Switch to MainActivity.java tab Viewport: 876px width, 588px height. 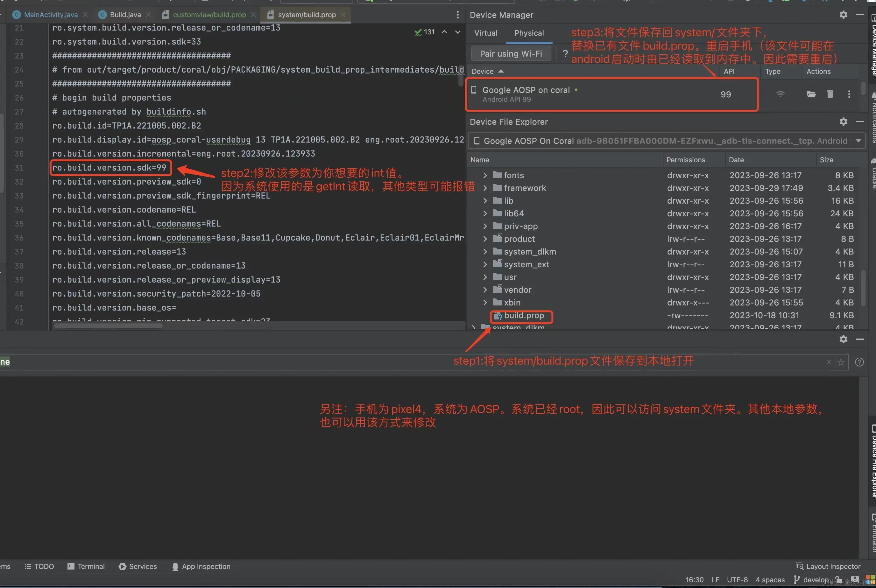(x=51, y=15)
